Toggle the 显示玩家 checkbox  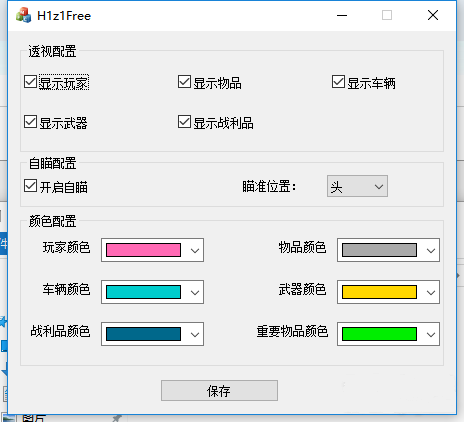[x=30, y=82]
